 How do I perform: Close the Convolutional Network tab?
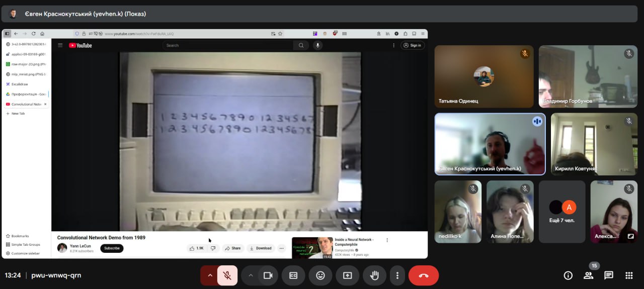click(x=45, y=104)
